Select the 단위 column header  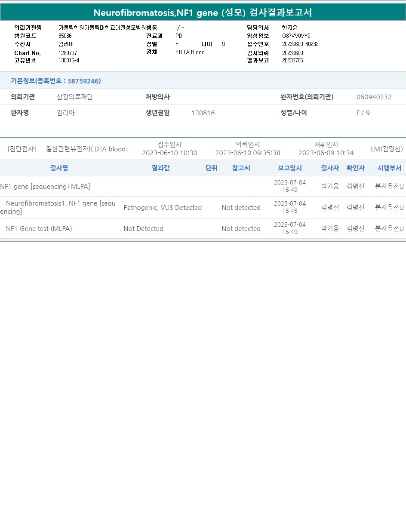point(211,168)
